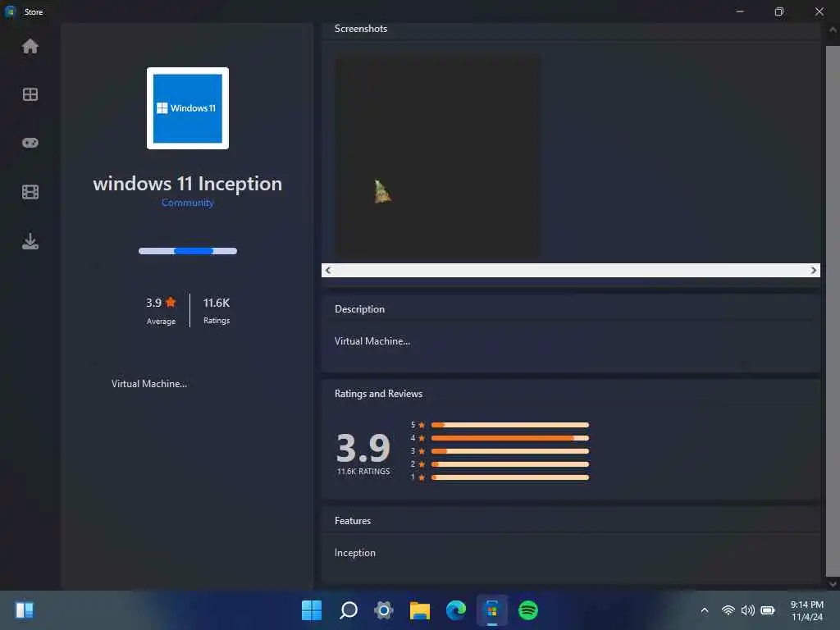Open Settings from the taskbar
Screen dimensions: 840x630
tap(384, 610)
